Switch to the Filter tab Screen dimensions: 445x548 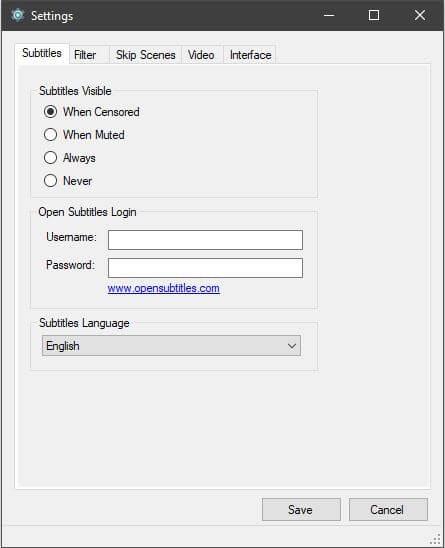(x=85, y=55)
